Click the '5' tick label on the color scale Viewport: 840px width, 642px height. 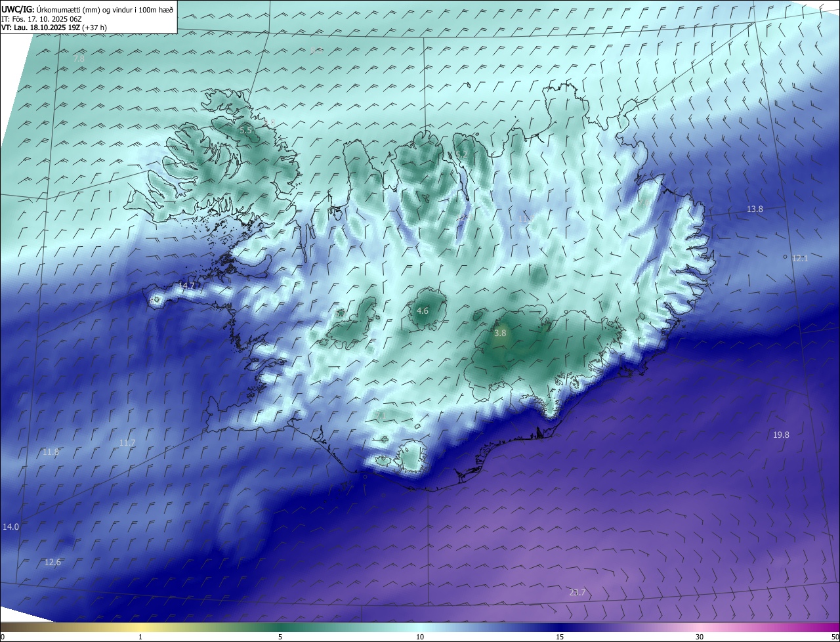click(x=280, y=637)
